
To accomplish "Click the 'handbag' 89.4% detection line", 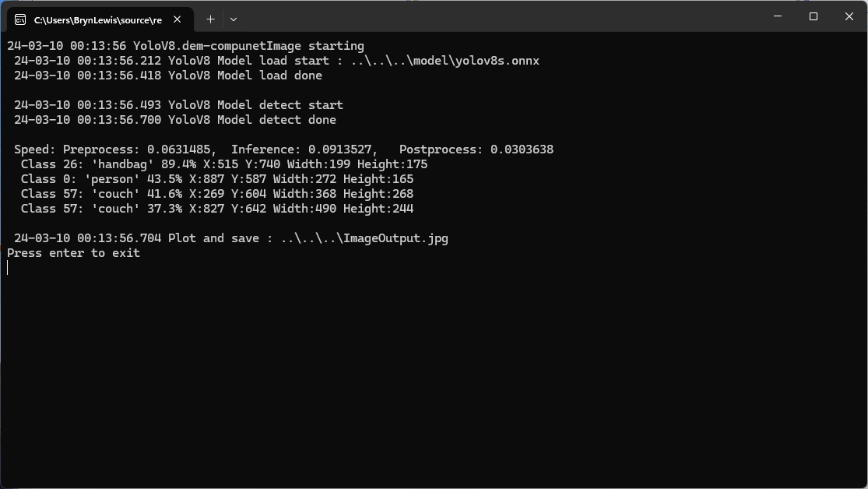I will pyautogui.click(x=224, y=164).
